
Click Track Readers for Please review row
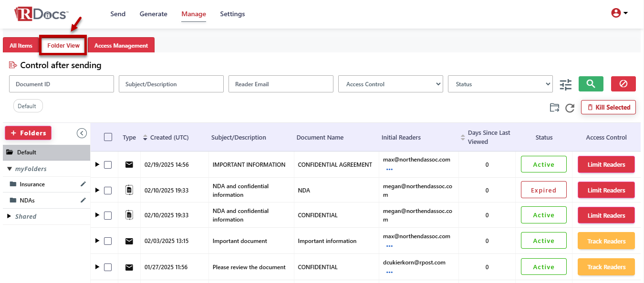coord(606,267)
